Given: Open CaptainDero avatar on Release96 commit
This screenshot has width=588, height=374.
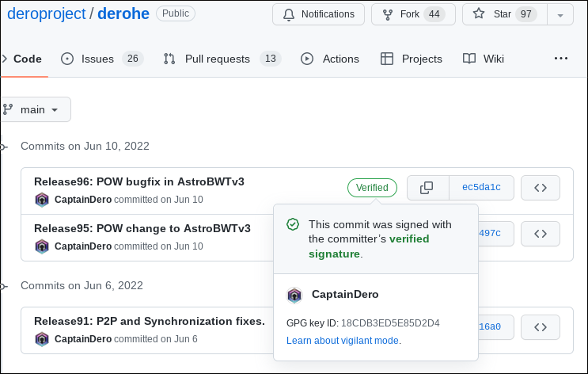Looking at the screenshot, I should (x=42, y=200).
